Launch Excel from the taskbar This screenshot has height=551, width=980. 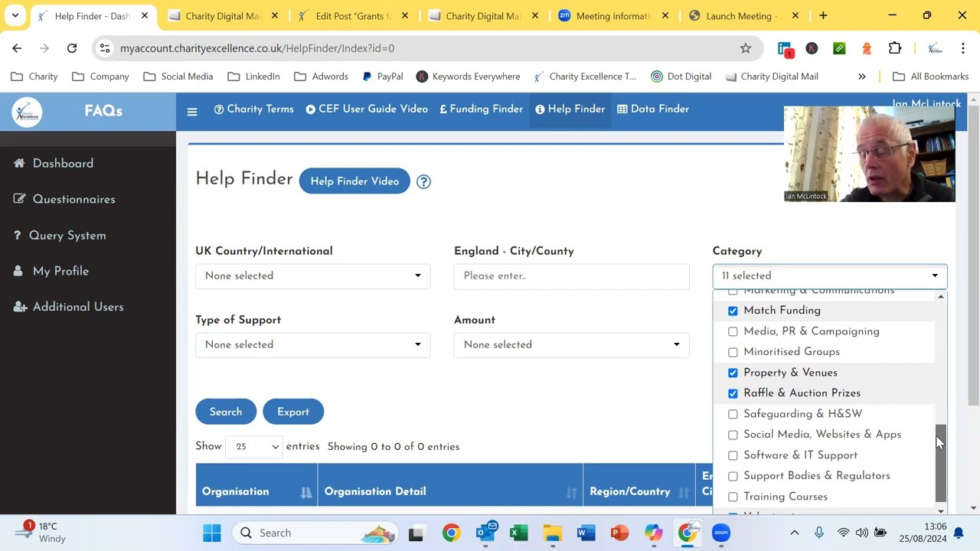coord(518,533)
